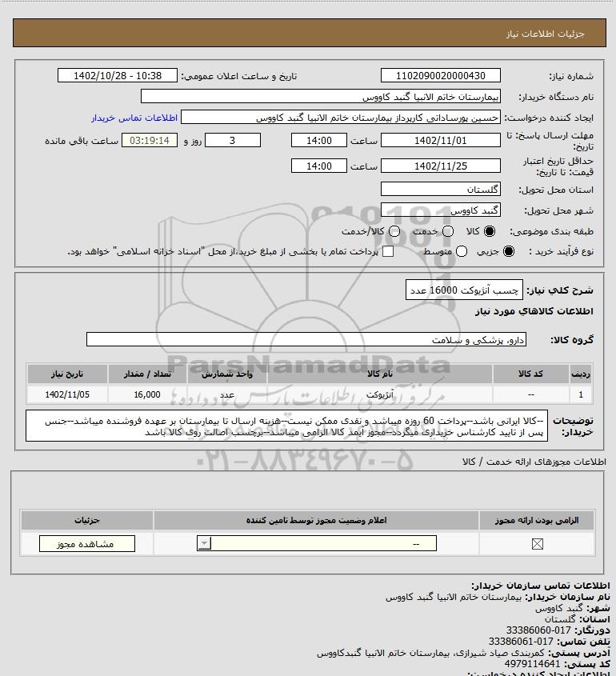Viewport: 616px width, 676px height.
Task: Click the price validity time field, 14:00 beside 1402/11/25
Action: (319, 166)
